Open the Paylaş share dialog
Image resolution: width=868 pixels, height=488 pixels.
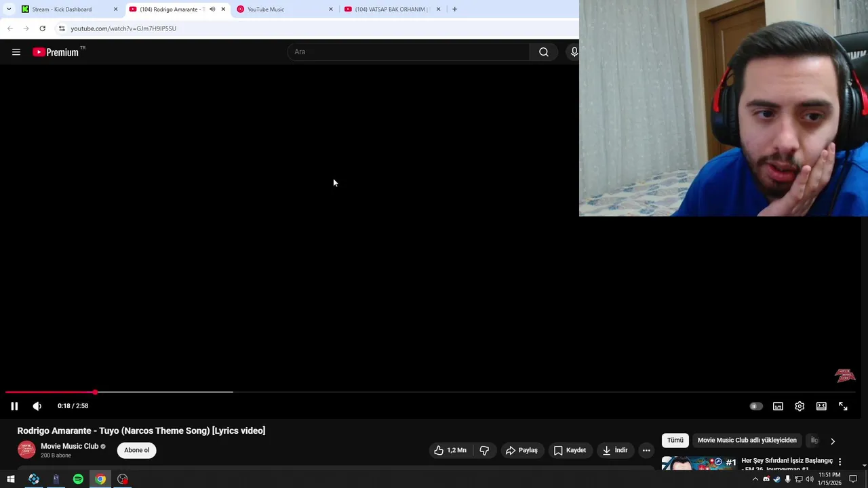coord(522,450)
